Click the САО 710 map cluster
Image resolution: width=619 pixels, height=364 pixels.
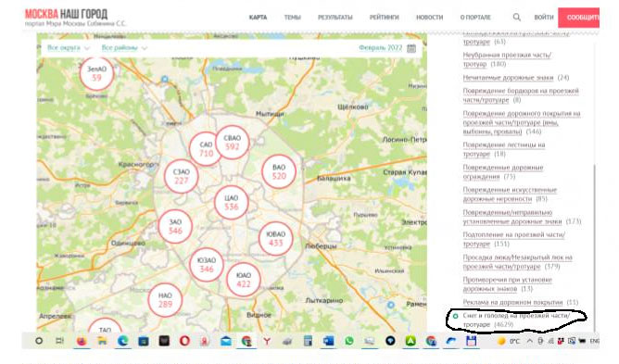[x=206, y=149]
